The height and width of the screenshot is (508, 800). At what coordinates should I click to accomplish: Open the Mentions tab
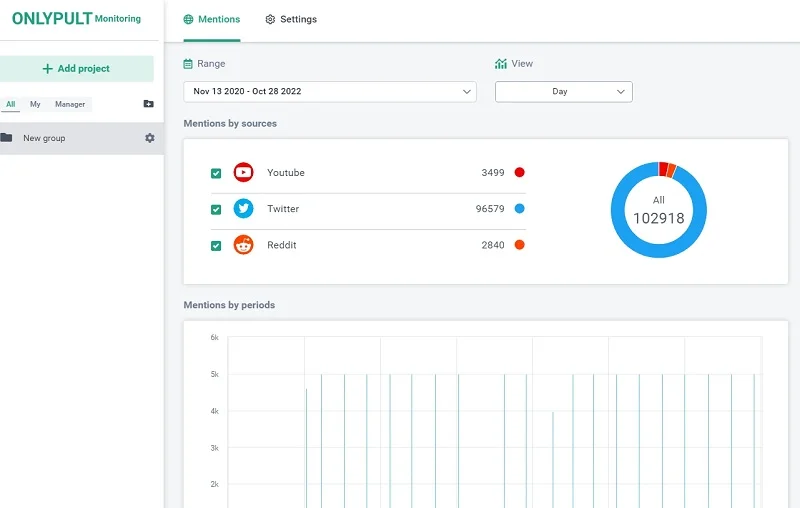(212, 19)
